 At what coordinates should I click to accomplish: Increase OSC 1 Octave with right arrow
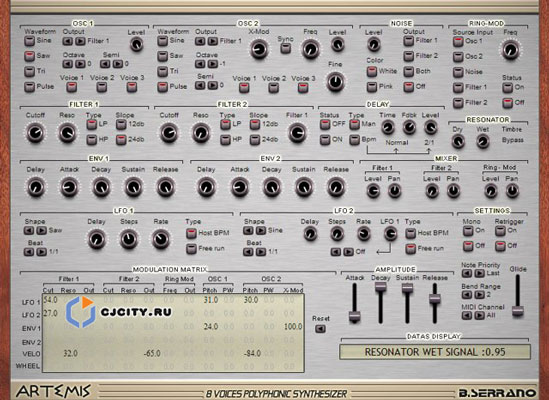tap(80, 64)
